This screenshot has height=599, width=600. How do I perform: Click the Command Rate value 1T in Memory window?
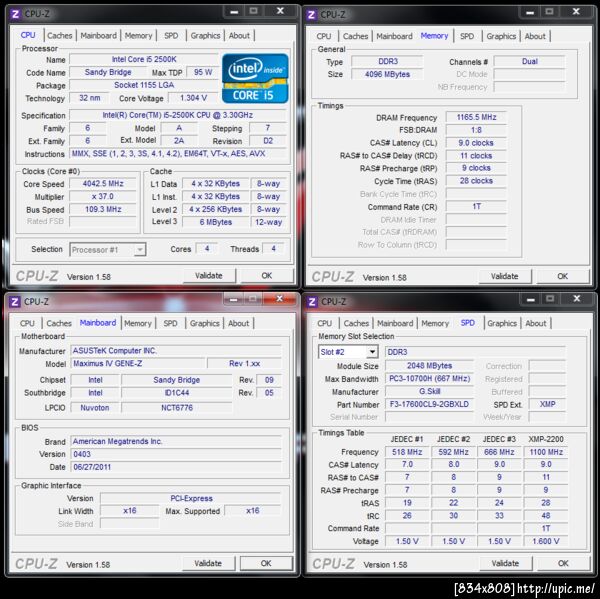click(x=476, y=207)
